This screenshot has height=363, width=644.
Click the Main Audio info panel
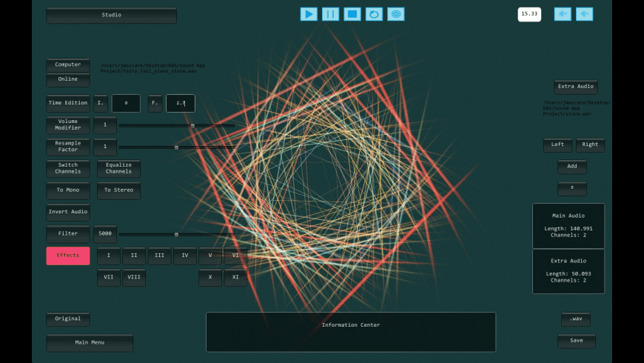pyautogui.click(x=568, y=226)
